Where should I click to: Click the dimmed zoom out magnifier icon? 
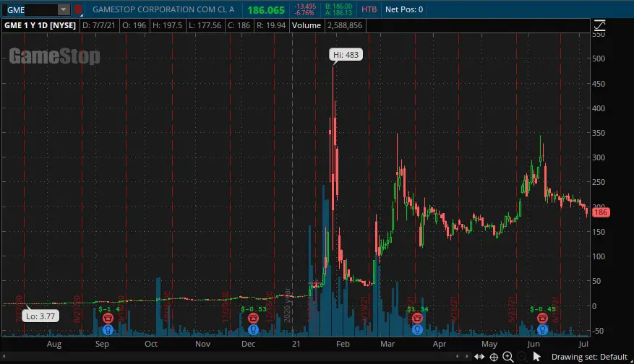click(522, 357)
